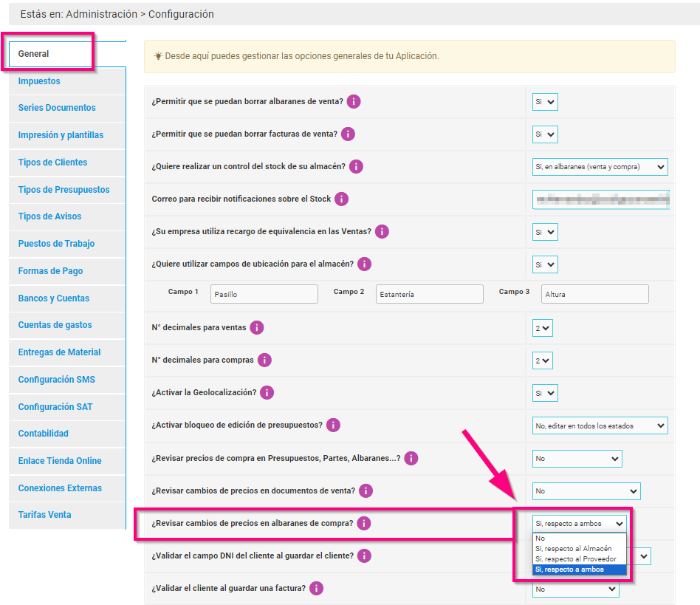
Task: Choose 'Si, respecto al Almacén' option
Action: (574, 549)
